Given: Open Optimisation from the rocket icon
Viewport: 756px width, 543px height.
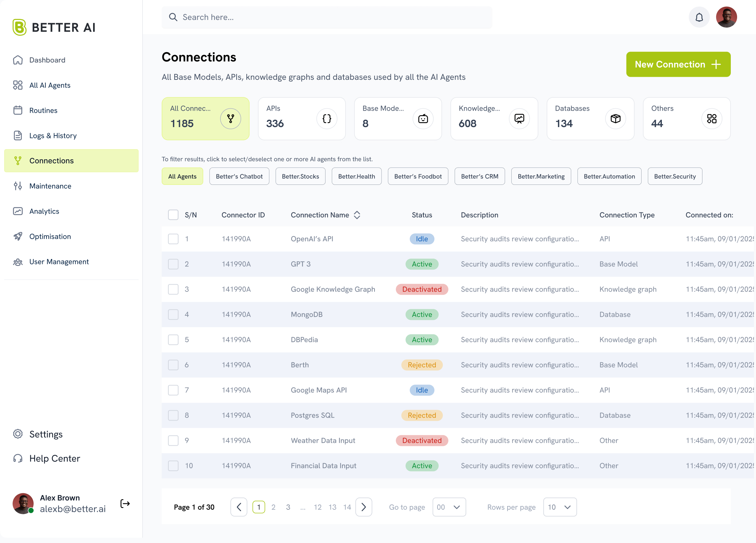Looking at the screenshot, I should pos(18,236).
